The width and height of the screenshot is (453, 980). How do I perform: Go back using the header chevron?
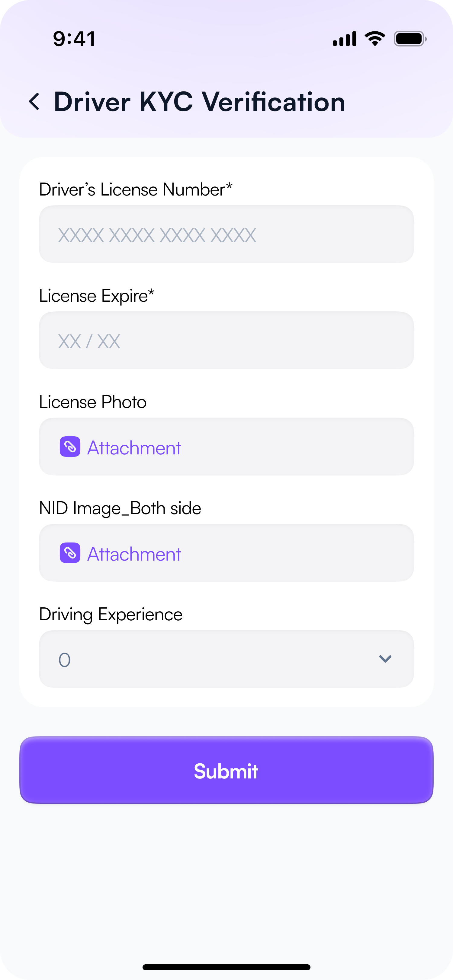[34, 102]
